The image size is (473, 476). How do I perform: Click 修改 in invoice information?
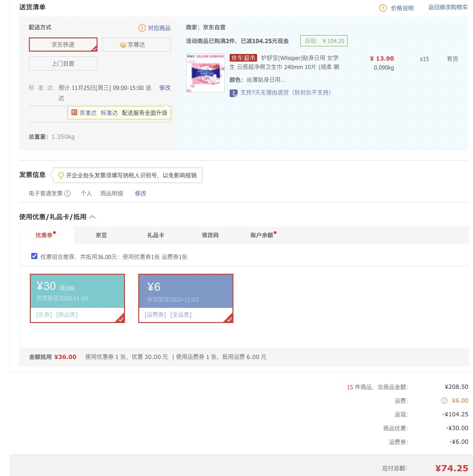coord(141,193)
